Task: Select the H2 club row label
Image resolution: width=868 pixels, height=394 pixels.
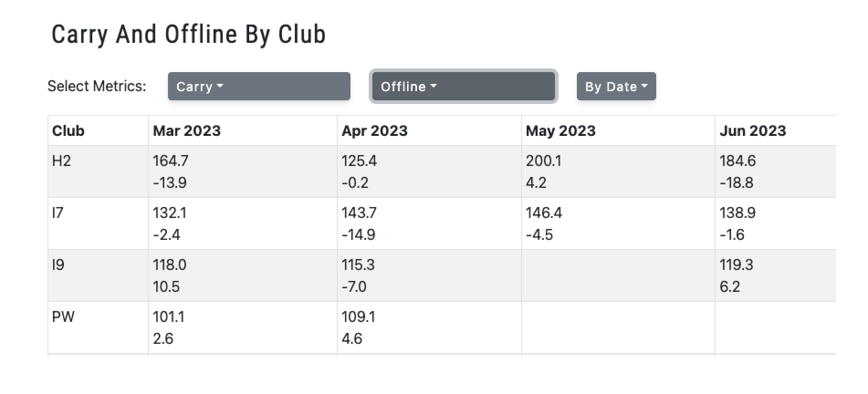Action: pyautogui.click(x=62, y=161)
